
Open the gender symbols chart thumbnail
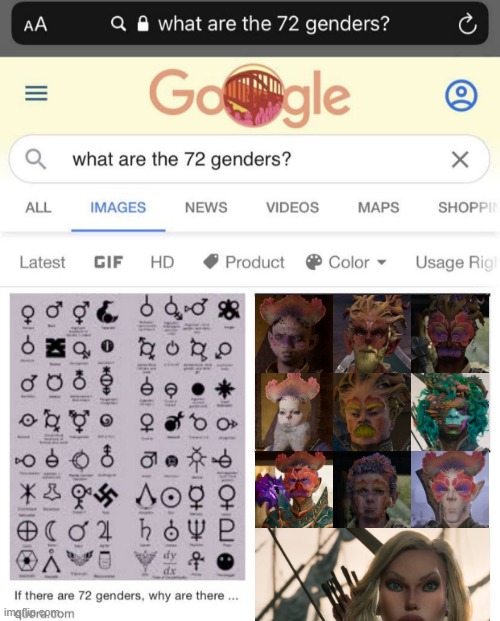(x=128, y=436)
